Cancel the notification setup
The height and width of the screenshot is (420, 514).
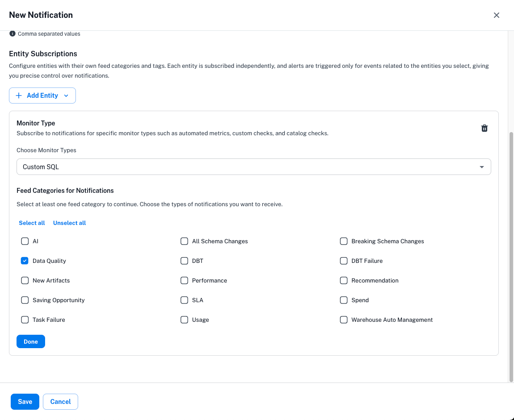[60, 402]
